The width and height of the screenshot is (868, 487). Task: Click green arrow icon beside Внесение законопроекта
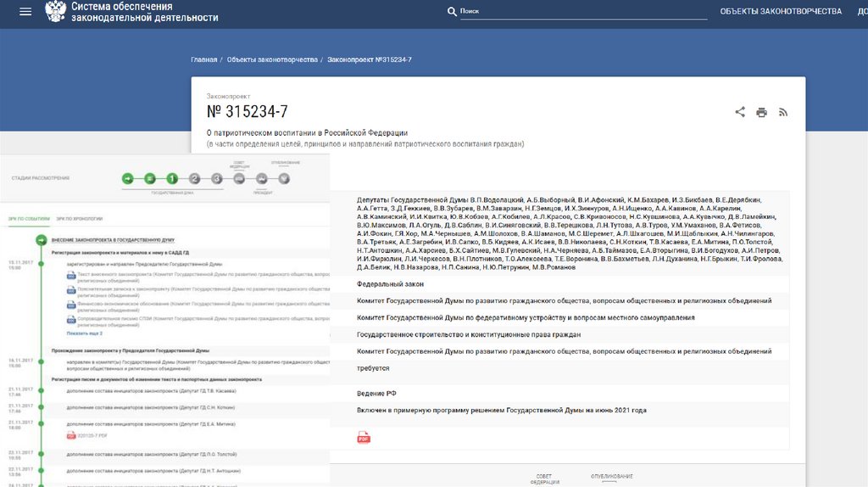point(41,240)
